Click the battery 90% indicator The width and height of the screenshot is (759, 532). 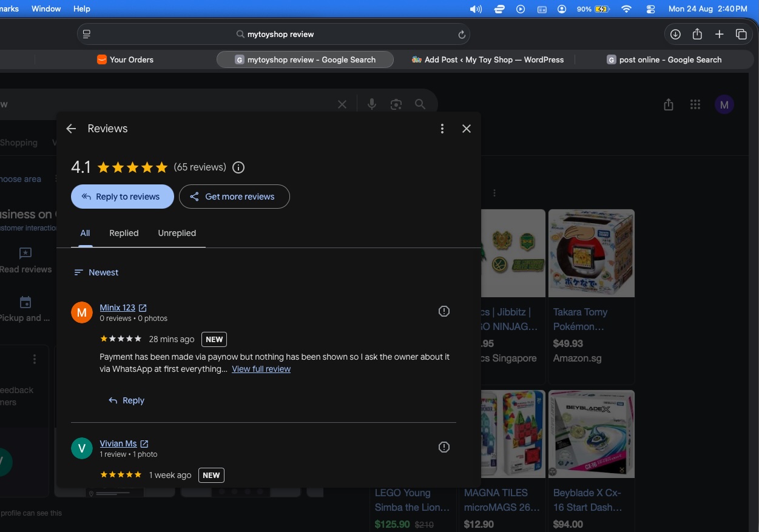click(592, 9)
